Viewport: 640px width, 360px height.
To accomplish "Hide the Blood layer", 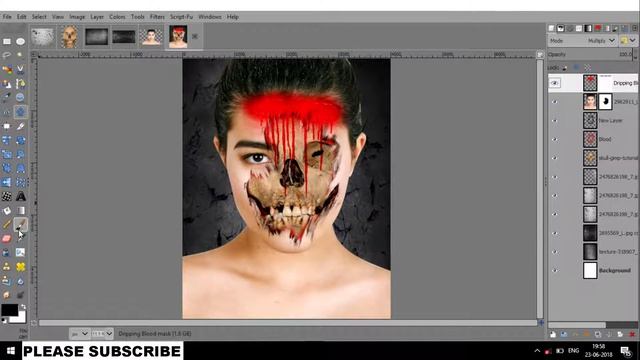I will [554, 140].
